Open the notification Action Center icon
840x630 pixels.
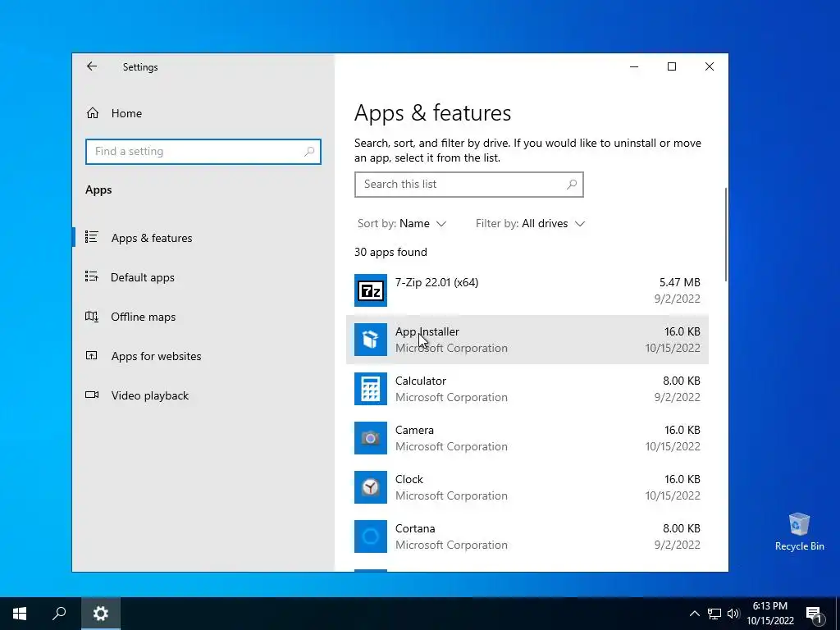tap(815, 614)
